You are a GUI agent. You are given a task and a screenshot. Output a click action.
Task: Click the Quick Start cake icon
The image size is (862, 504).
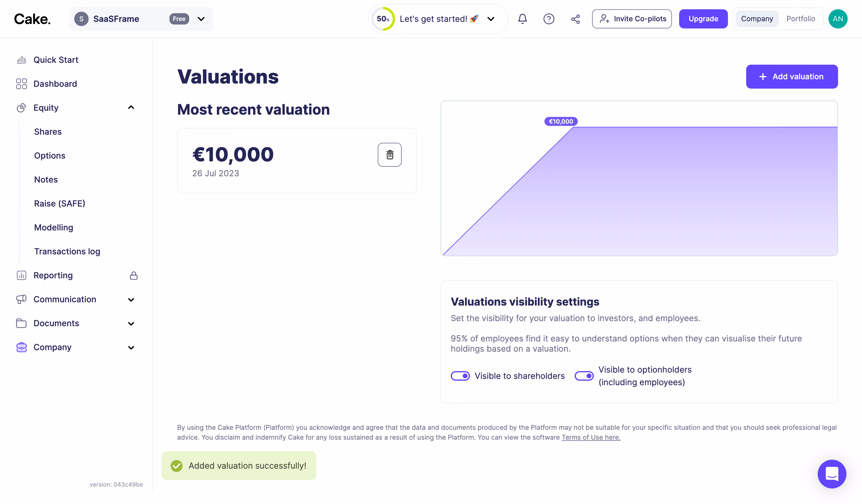[22, 60]
